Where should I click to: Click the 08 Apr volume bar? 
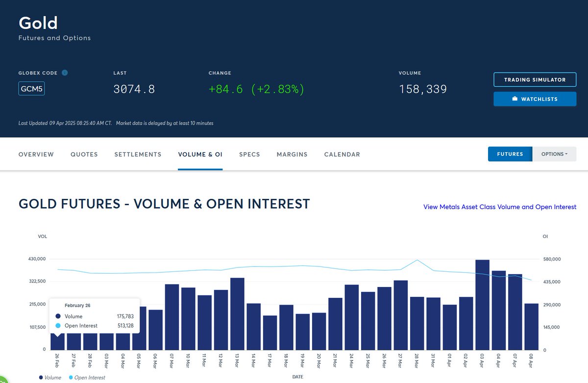click(x=532, y=327)
